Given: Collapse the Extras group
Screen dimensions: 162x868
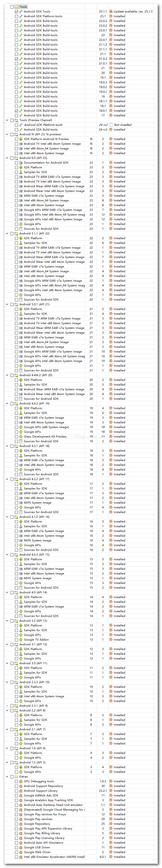Looking at the screenshot, I should click(7, 776).
